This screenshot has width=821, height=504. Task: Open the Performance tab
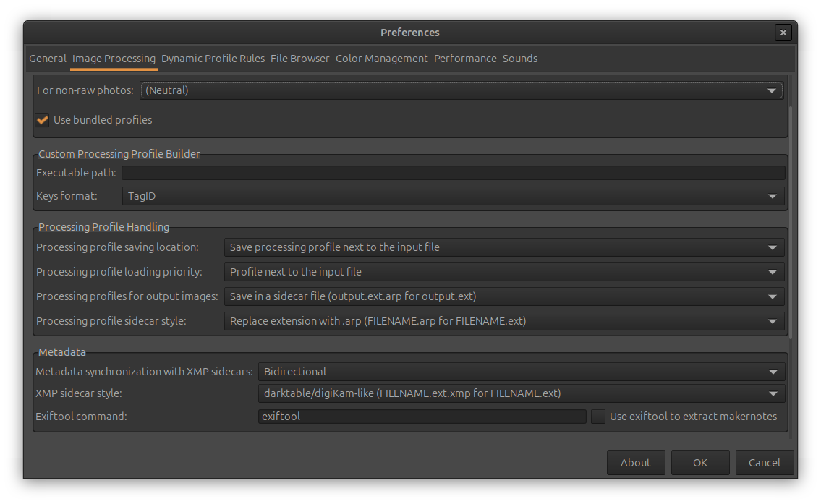tap(465, 59)
